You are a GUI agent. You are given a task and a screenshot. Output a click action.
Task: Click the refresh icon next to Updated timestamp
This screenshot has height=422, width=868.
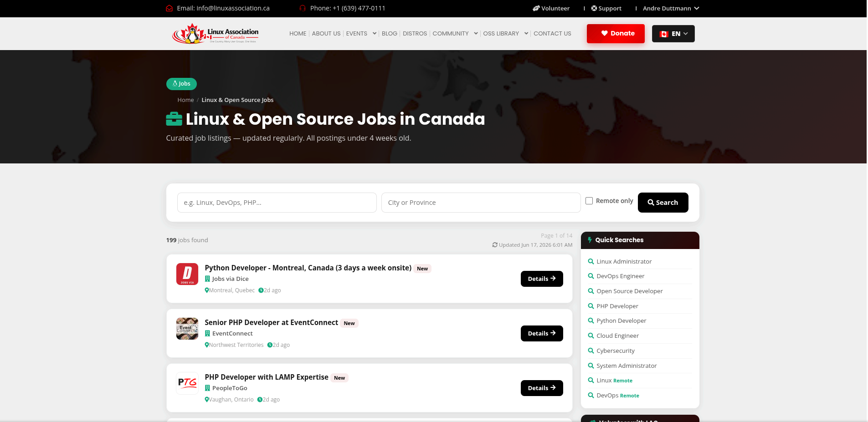495,245
